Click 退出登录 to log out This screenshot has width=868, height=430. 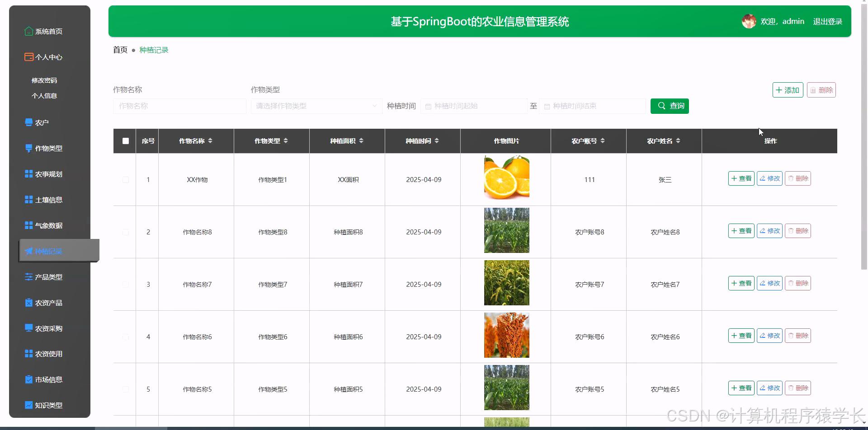coord(827,21)
